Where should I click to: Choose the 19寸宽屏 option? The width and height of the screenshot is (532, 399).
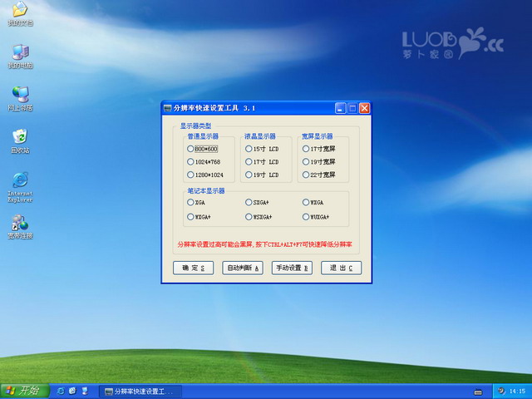coord(318,162)
